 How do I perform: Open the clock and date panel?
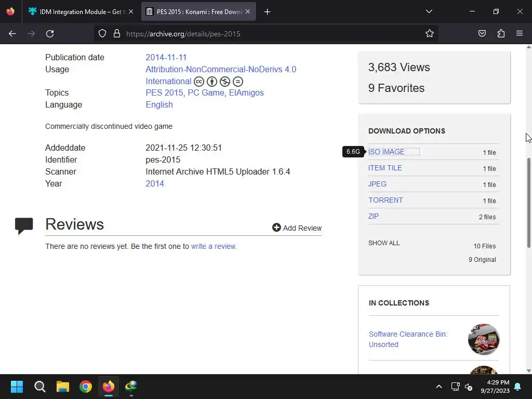click(495, 387)
